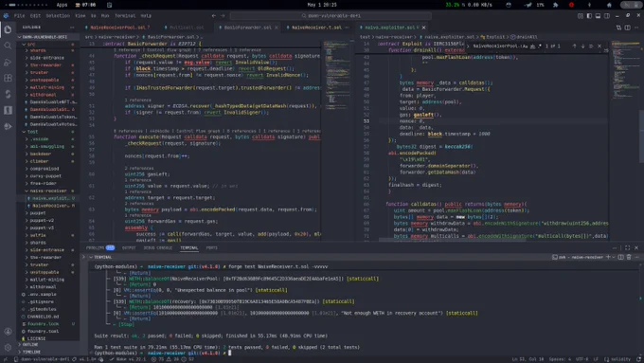Open the Extensions view in activity bar
This screenshot has width=644, height=363.
click(8, 78)
